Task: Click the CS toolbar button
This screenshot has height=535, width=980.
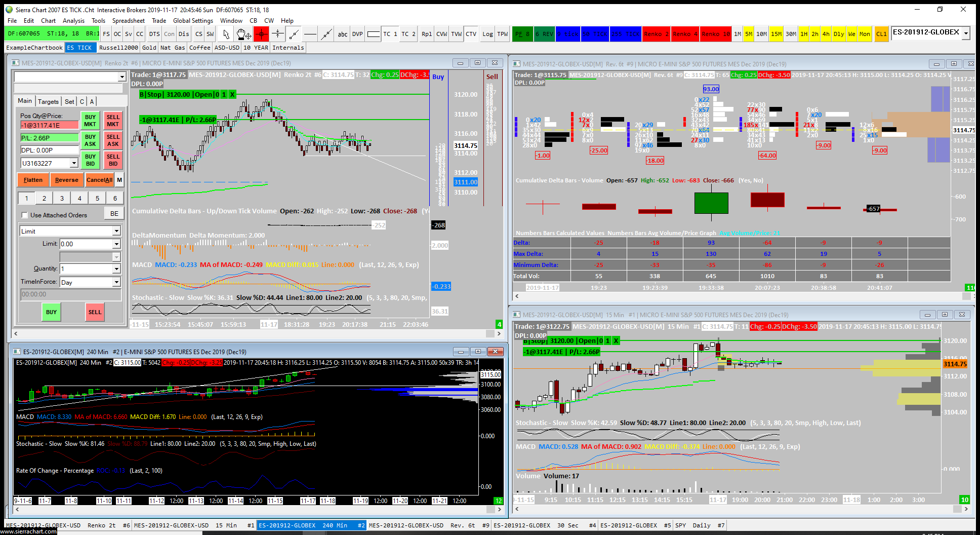Action: point(199,34)
